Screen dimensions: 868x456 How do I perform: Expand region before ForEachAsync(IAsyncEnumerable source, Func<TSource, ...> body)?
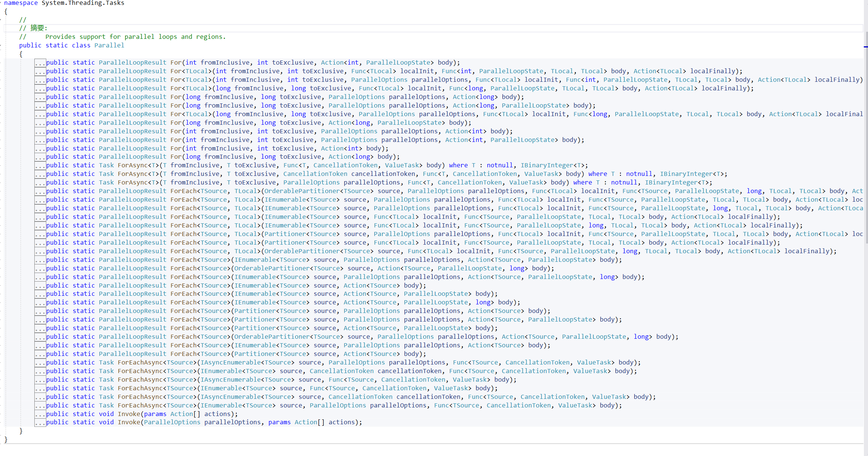click(x=40, y=380)
